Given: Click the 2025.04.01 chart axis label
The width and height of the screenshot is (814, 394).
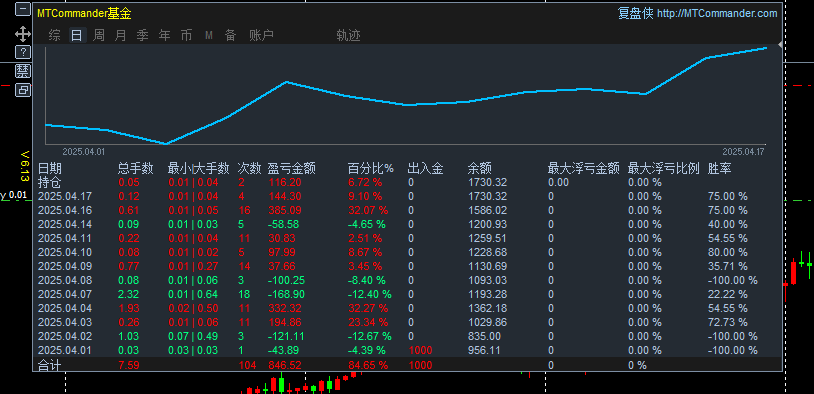Looking at the screenshot, I should tap(84, 152).
